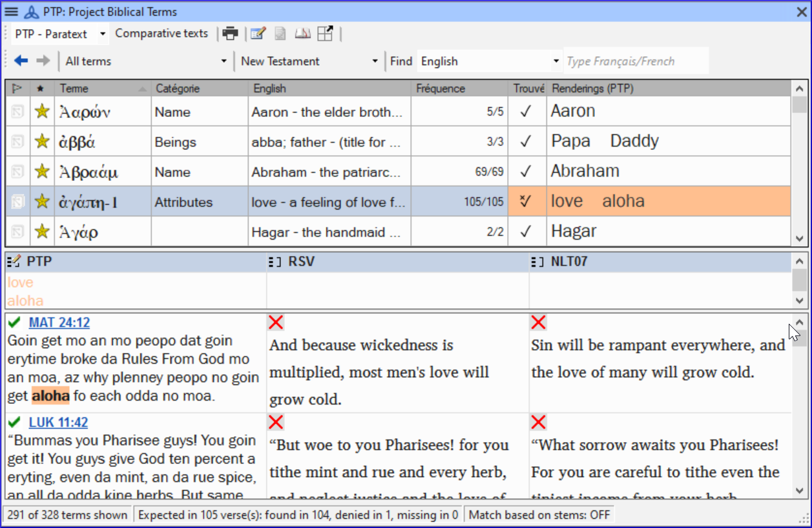This screenshot has height=528, width=812.
Task: Click the love rendering in PTP renderings pane
Action: 20,282
